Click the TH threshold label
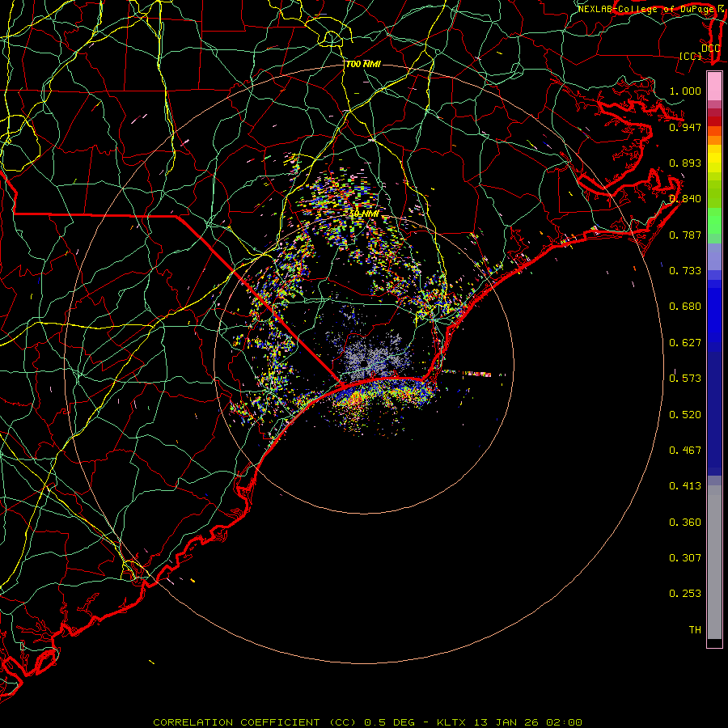This screenshot has width=728, height=728. pos(695,630)
